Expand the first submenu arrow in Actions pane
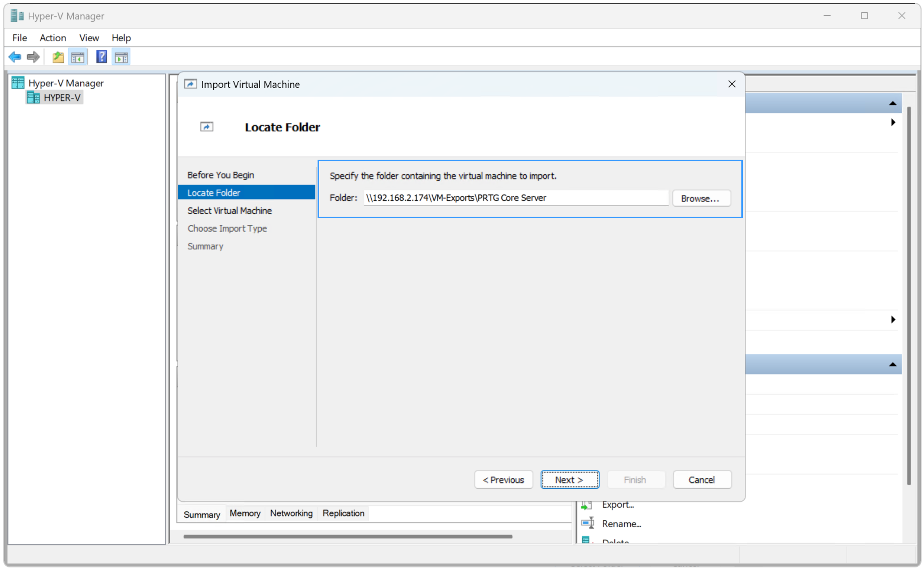924x570 pixels. coord(893,122)
